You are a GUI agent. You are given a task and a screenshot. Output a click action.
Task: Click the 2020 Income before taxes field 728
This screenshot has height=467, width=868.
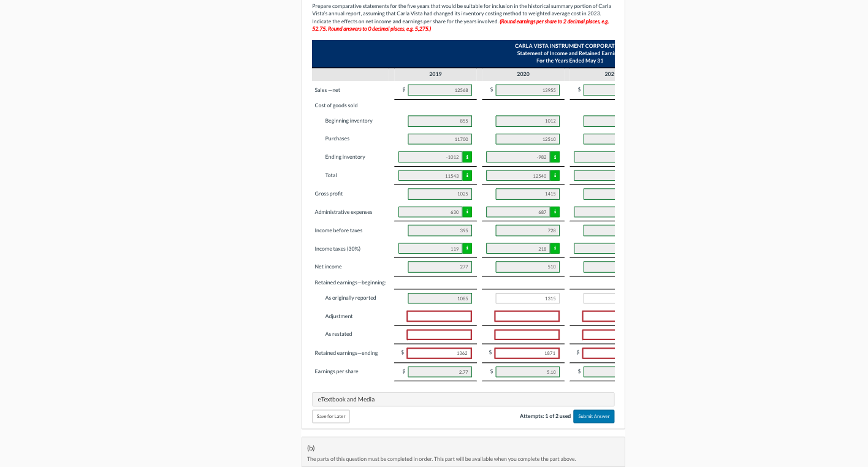[527, 230]
